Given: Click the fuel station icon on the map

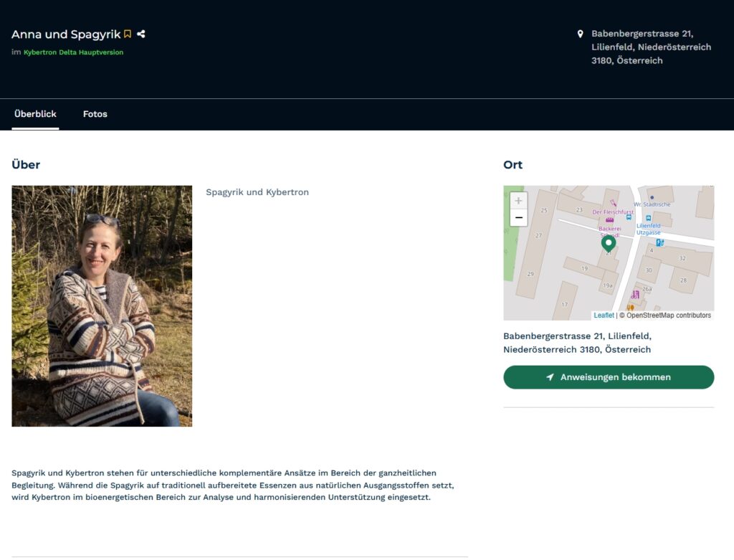Looking at the screenshot, I should [659, 242].
